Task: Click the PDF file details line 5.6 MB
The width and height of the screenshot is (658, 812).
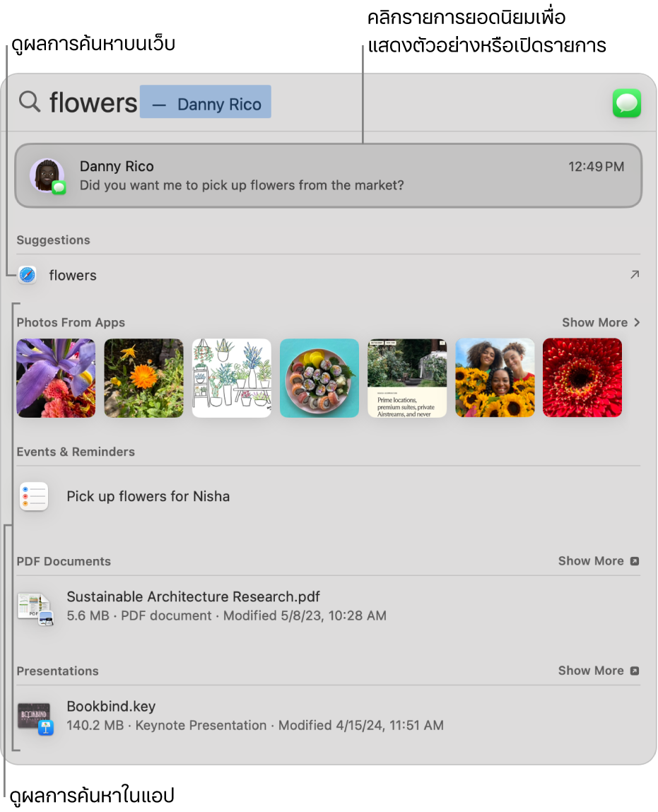Action: 226,616
